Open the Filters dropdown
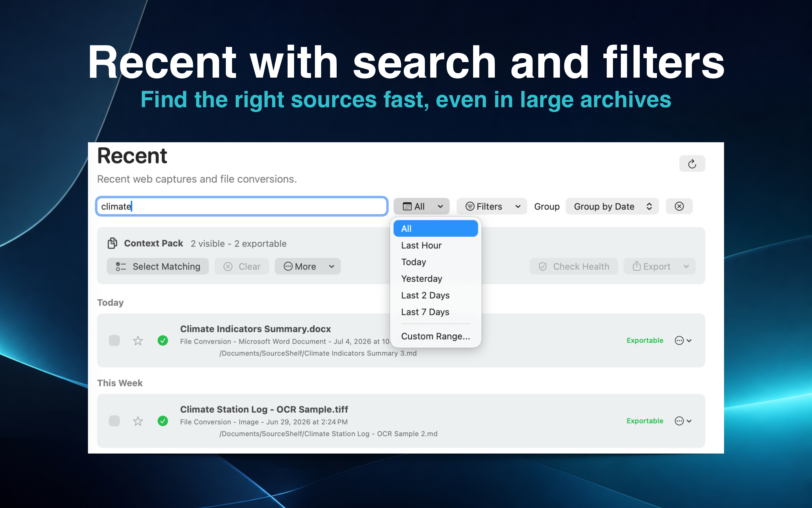The height and width of the screenshot is (508, 812). tap(491, 206)
